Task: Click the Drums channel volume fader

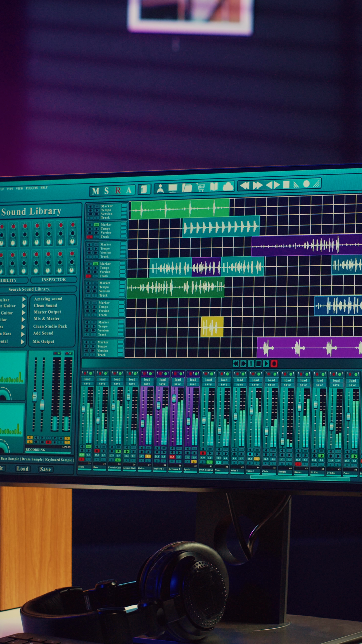Action: 299,407
